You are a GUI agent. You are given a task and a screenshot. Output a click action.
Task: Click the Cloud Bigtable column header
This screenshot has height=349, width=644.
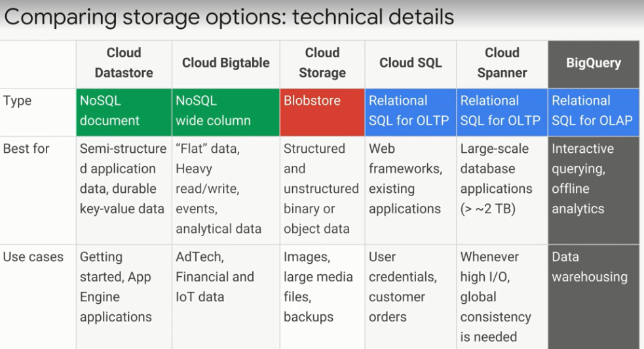(x=226, y=63)
